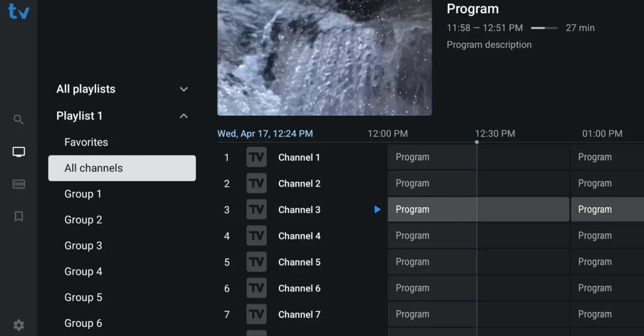Open the search icon in sidebar

tap(19, 120)
